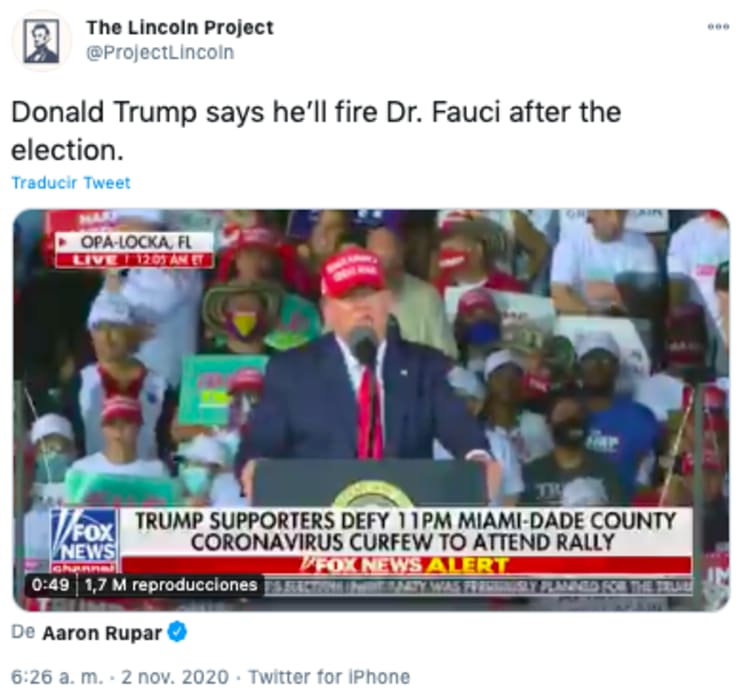Click Traducir Tweet to translate

coord(71,183)
